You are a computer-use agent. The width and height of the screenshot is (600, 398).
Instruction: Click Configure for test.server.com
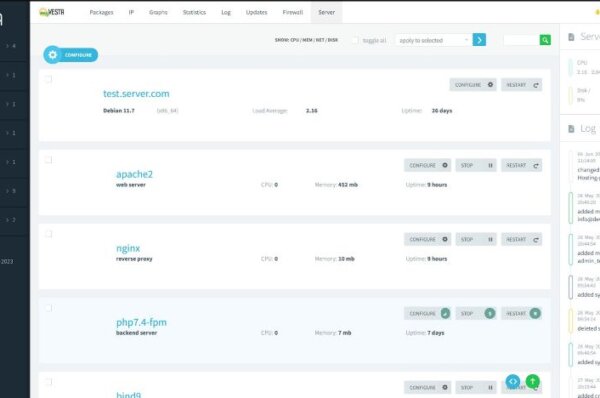(x=473, y=85)
